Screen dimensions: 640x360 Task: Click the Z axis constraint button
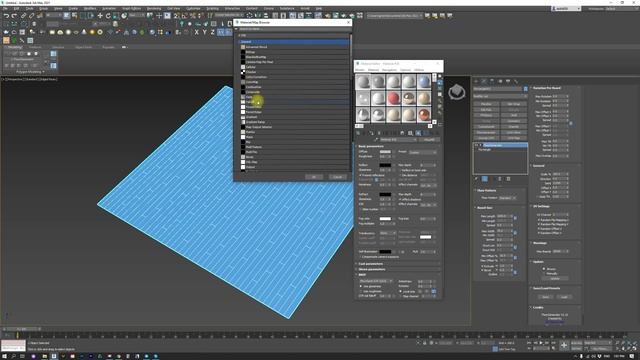click(x=212, y=32)
